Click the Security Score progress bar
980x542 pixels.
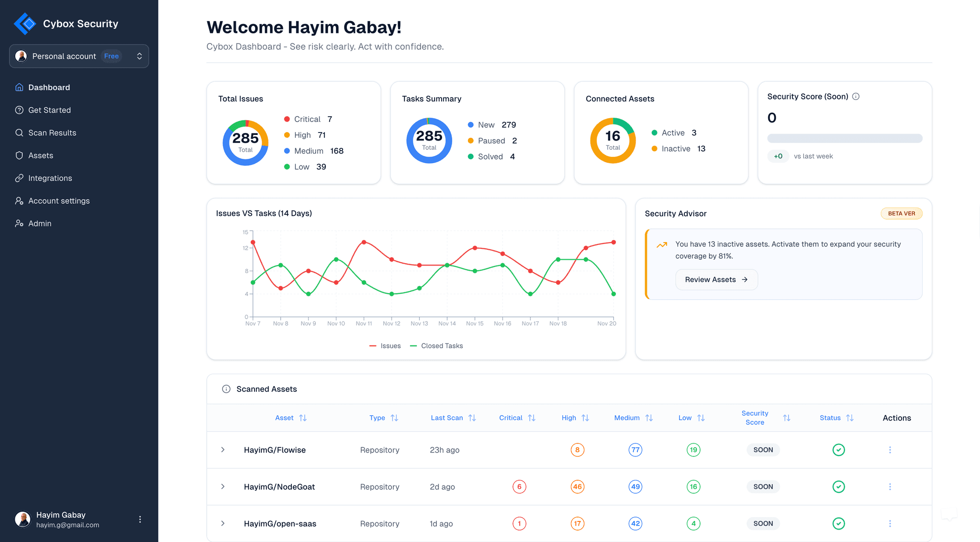click(844, 138)
